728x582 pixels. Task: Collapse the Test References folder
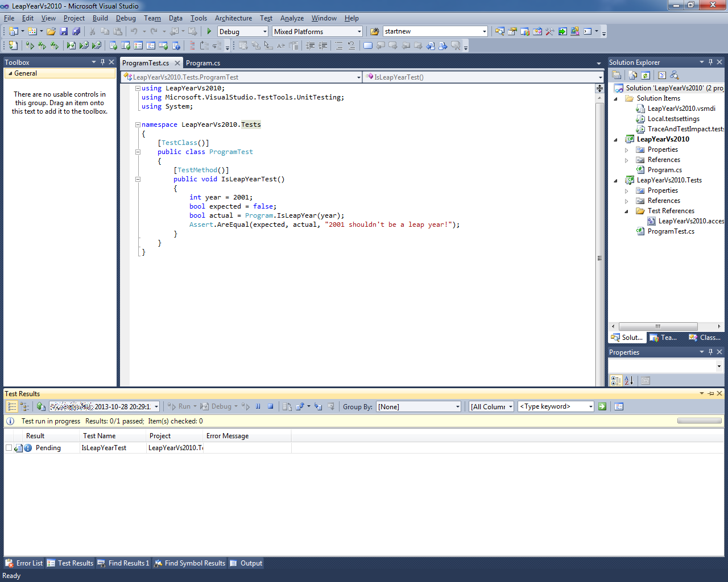click(627, 211)
